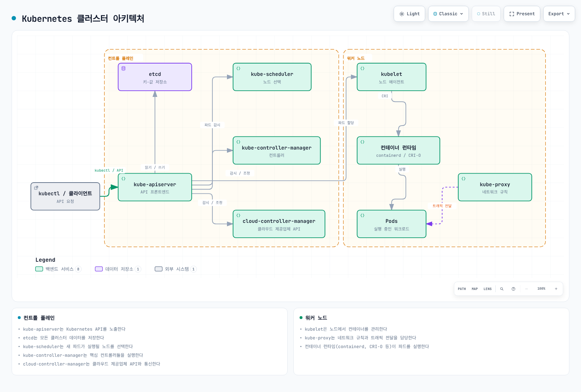The image size is (581, 392).
Task: Open the help question mark icon
Action: (x=513, y=289)
